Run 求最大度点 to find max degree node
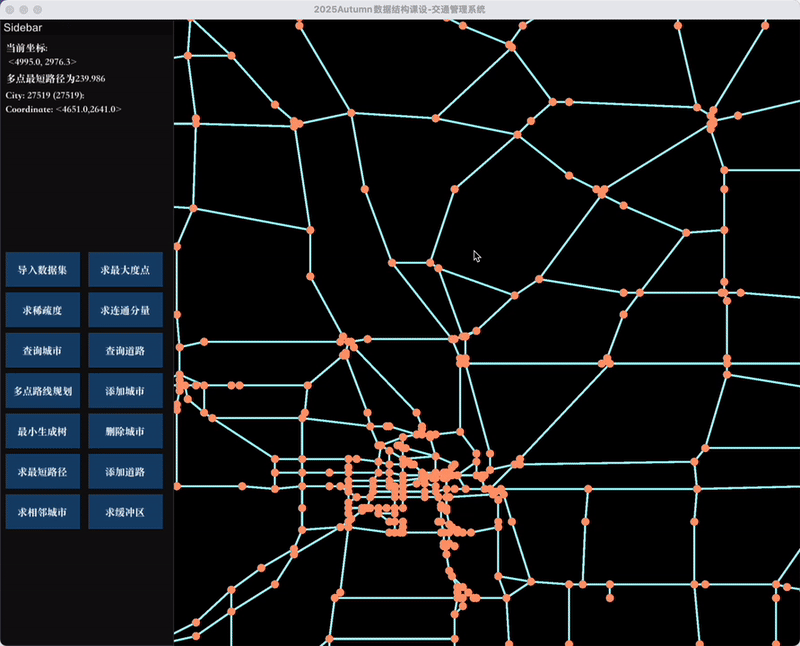This screenshot has height=646, width=800. (126, 269)
